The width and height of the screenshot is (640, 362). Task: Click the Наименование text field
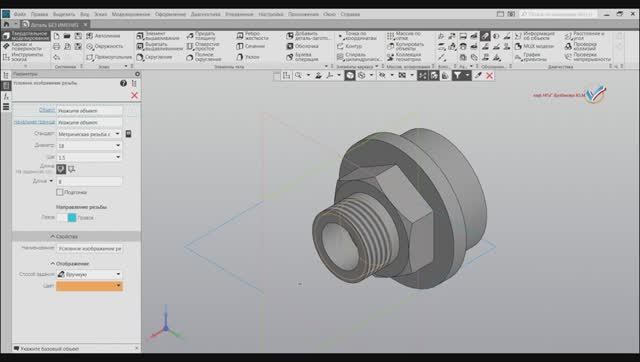89,248
